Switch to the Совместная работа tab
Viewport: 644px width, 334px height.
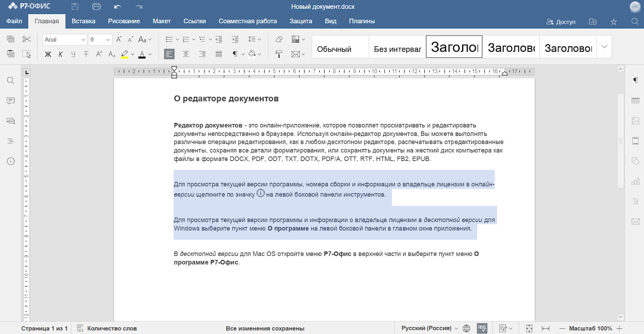[248, 21]
